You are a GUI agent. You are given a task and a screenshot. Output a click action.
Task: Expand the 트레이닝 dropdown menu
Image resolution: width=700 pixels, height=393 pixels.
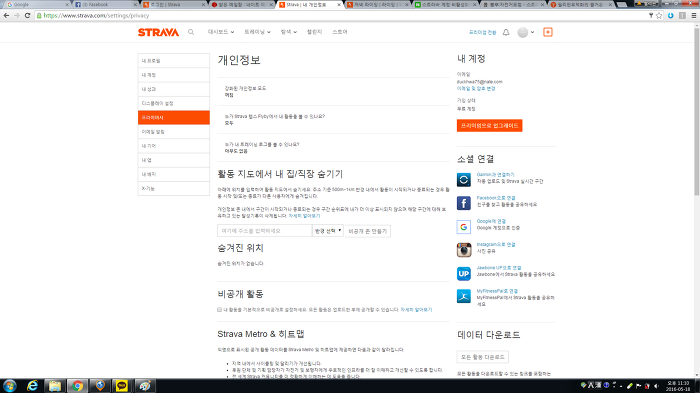pyautogui.click(x=257, y=32)
